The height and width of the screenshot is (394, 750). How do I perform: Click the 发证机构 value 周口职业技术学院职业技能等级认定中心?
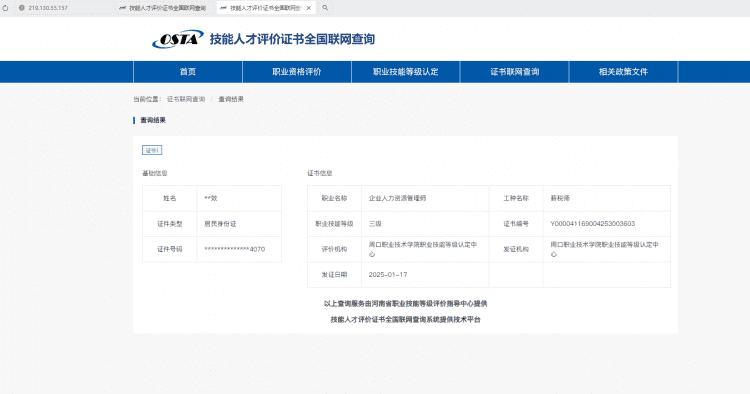pos(605,249)
